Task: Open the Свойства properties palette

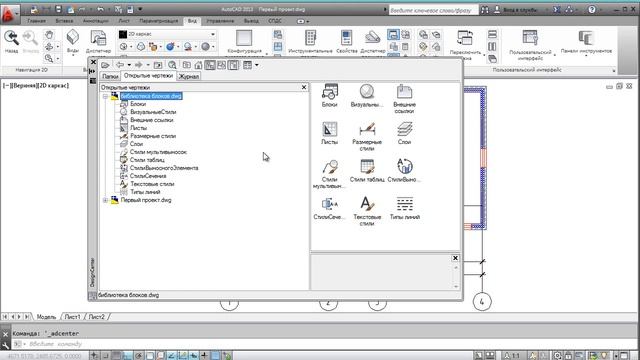Action: point(347,42)
